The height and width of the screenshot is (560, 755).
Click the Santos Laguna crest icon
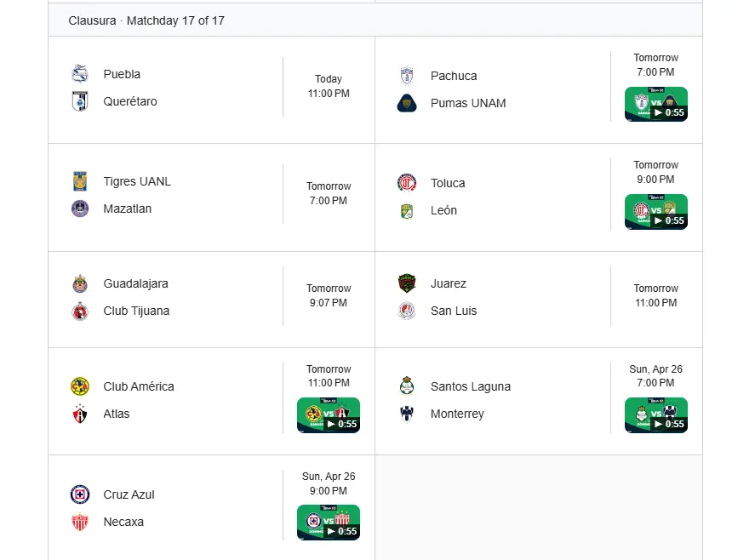coord(407,386)
